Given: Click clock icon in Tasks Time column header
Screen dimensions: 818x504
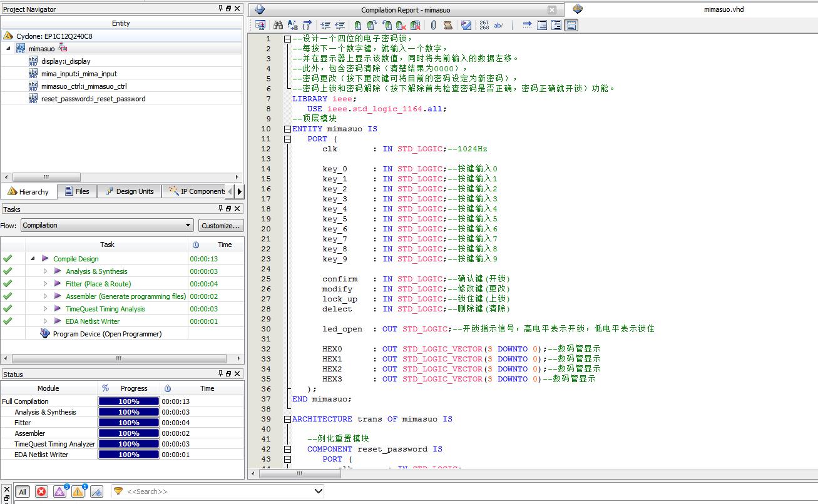Looking at the screenshot, I should (x=196, y=244).
